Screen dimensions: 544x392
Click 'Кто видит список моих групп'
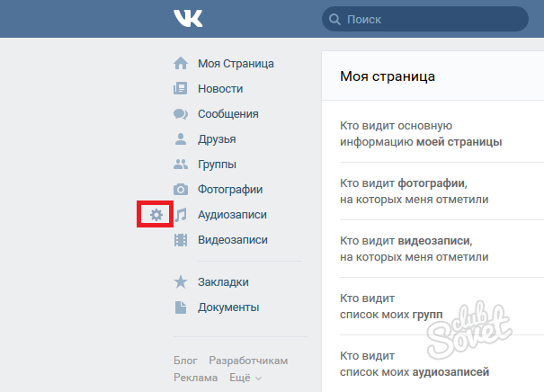[x=391, y=307]
